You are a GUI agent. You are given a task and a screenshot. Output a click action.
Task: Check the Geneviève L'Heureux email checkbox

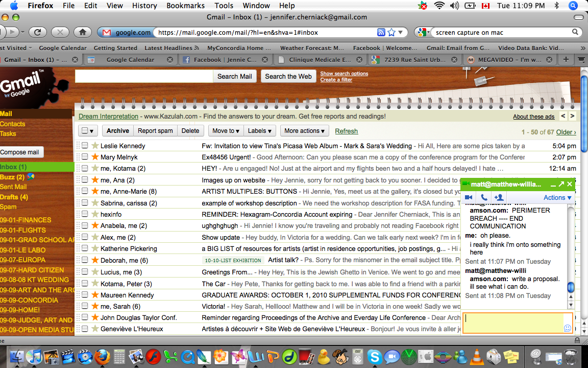[85, 329]
